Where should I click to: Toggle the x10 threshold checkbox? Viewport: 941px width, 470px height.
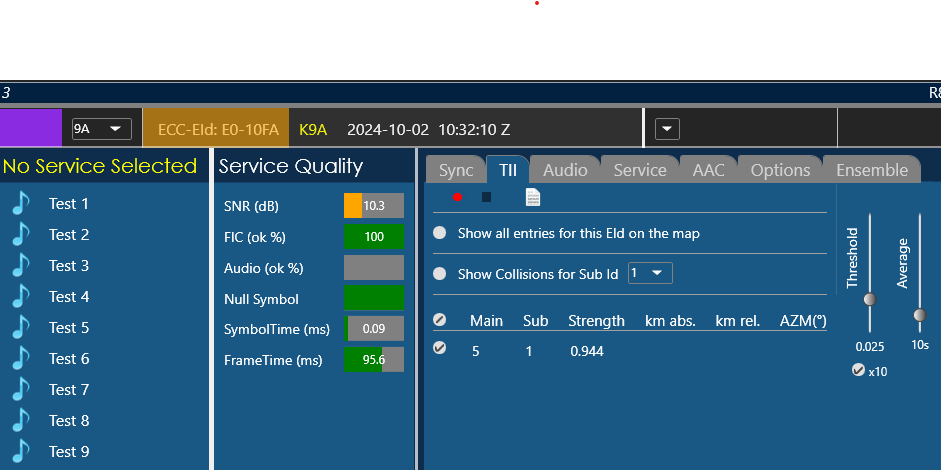858,370
